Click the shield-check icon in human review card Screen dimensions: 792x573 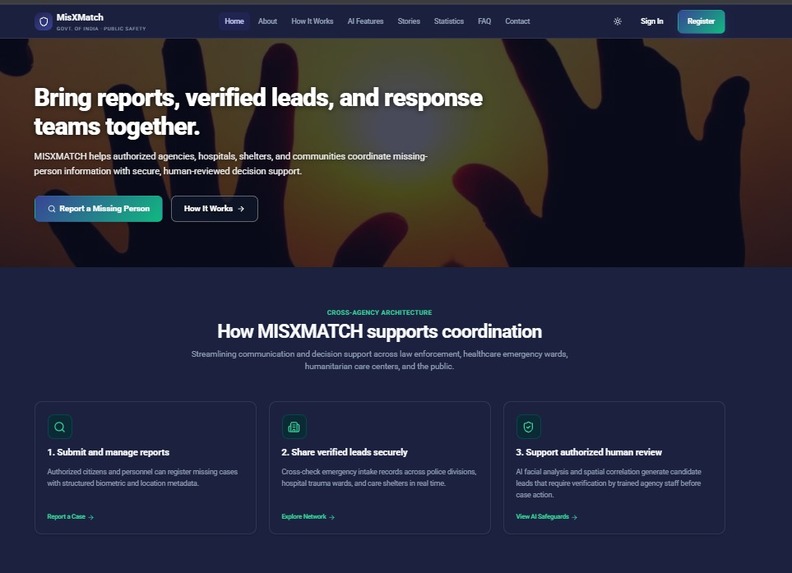(528, 427)
